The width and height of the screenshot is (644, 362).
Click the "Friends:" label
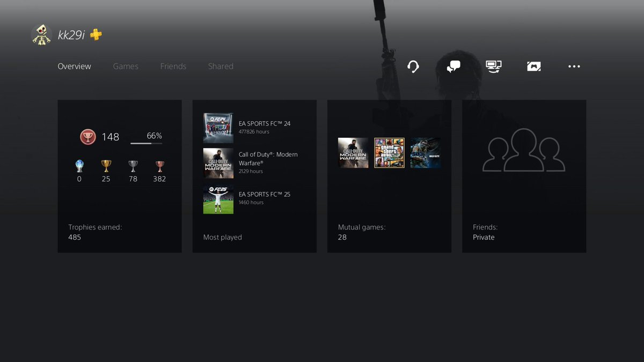click(x=485, y=227)
